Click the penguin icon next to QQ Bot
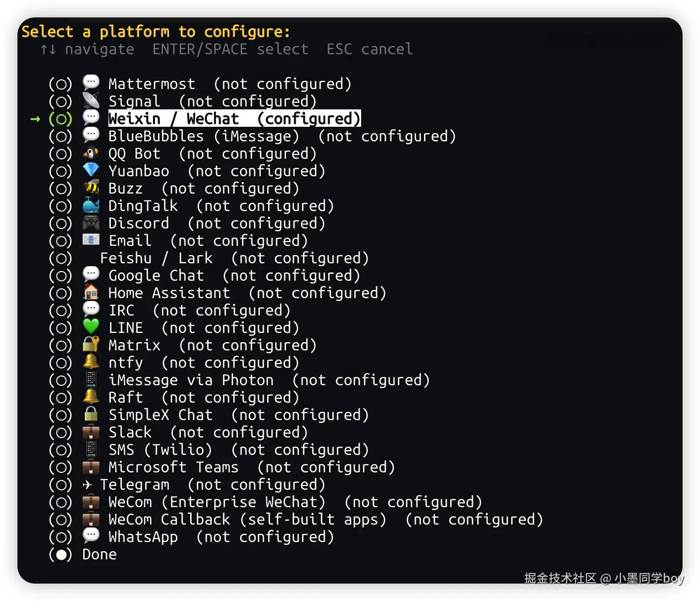Image resolution: width=700 pixels, height=601 pixels. (91, 153)
